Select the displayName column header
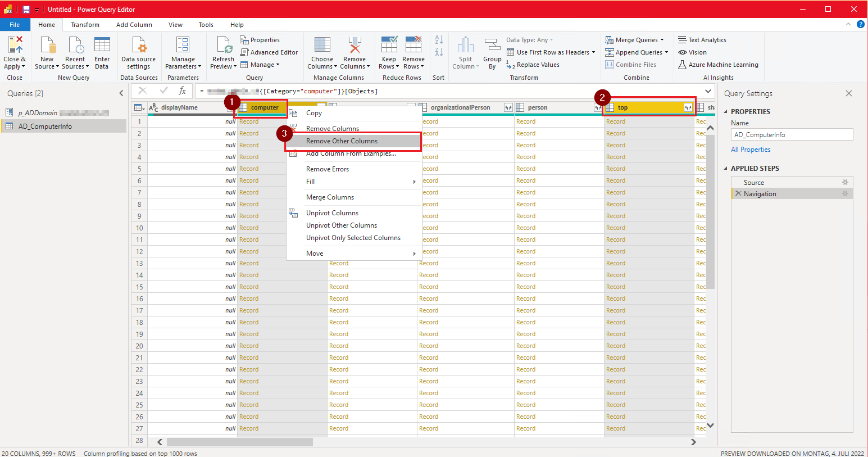Screen dimensions: 868x457 click(192, 107)
